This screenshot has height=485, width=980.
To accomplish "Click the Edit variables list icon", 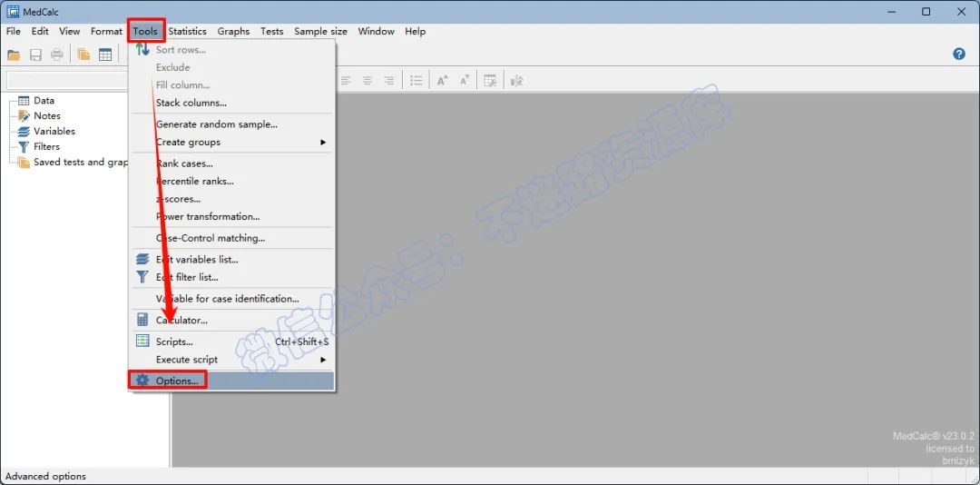I will (x=142, y=259).
